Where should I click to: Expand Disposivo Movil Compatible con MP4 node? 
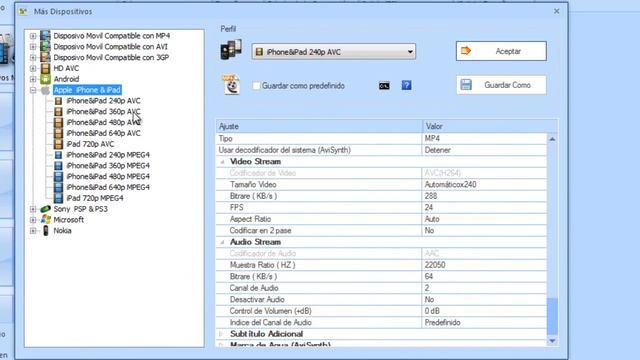point(33,36)
